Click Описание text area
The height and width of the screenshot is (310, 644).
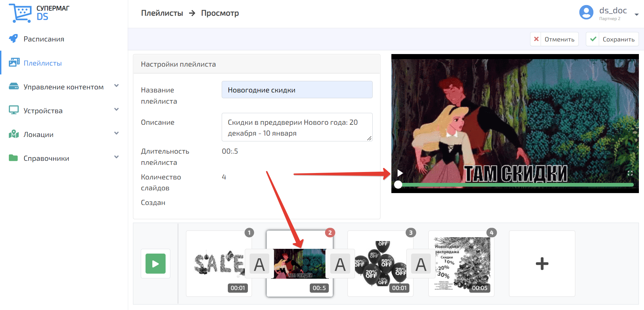297,127
